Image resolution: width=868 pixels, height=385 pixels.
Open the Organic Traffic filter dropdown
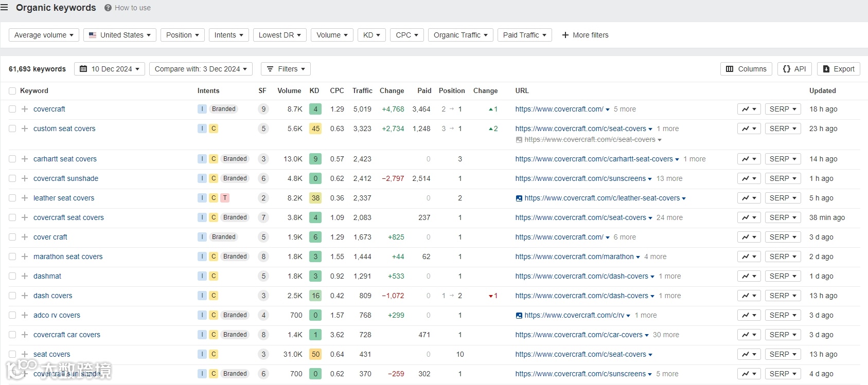click(460, 35)
